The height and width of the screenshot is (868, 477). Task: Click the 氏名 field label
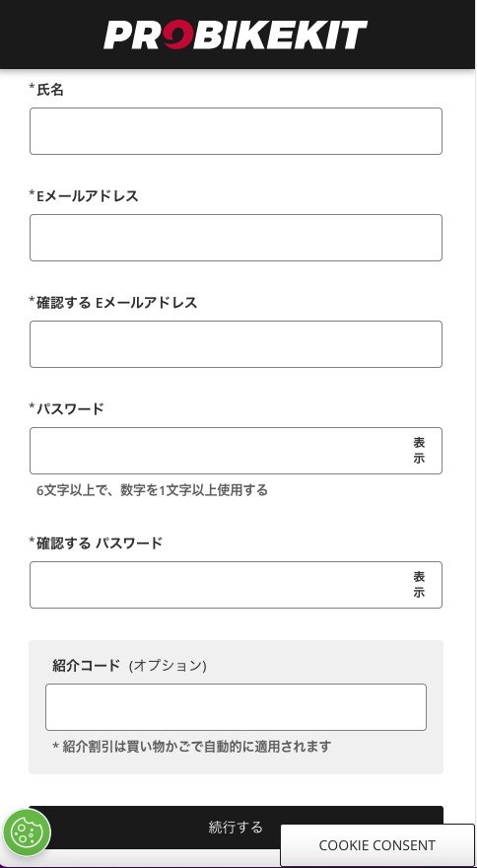point(46,89)
